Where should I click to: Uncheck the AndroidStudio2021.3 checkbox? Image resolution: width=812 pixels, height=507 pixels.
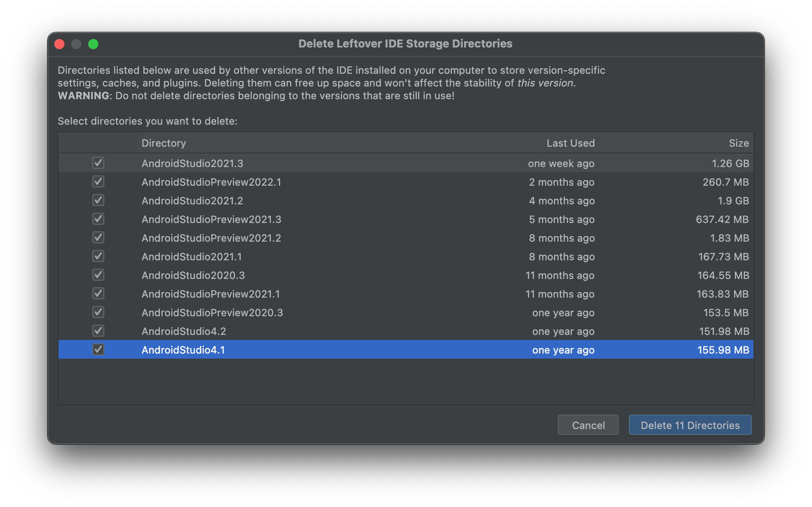(x=98, y=163)
